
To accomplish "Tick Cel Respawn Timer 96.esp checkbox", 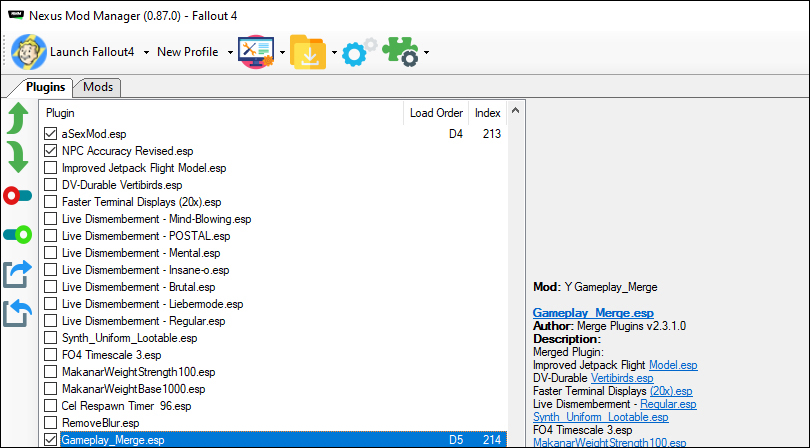I will 50,406.
